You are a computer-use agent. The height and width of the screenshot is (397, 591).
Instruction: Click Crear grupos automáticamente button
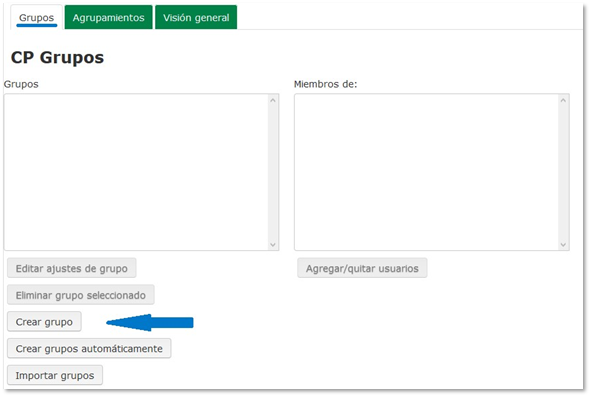point(89,348)
